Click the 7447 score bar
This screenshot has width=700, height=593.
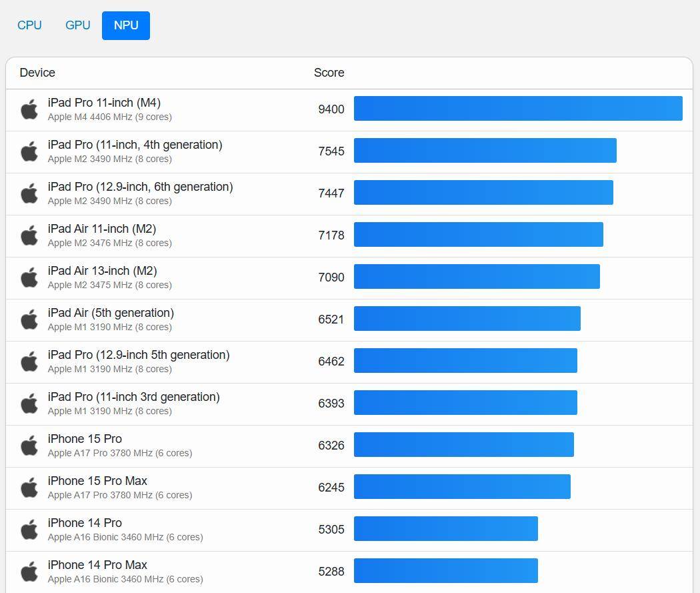(483, 193)
